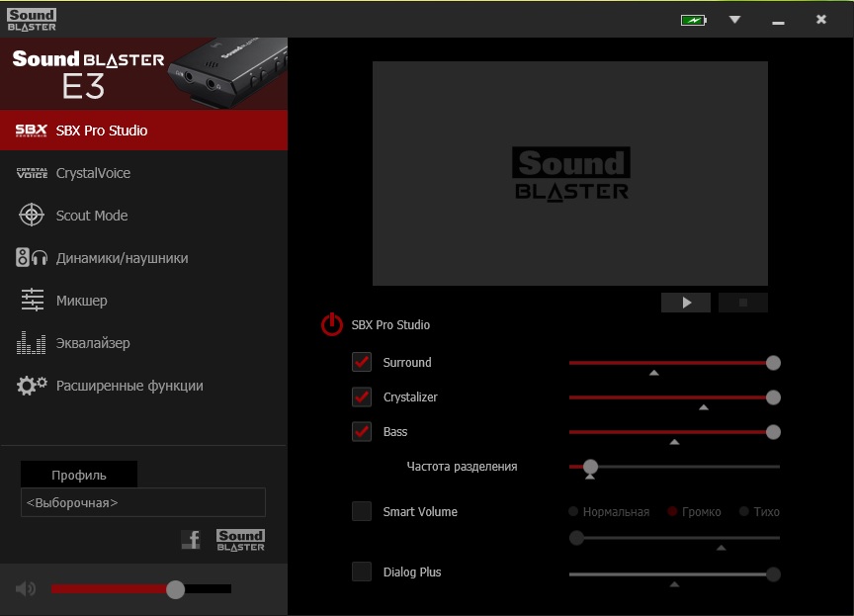
Task: Mute volume with the speaker icon
Action: 25,588
